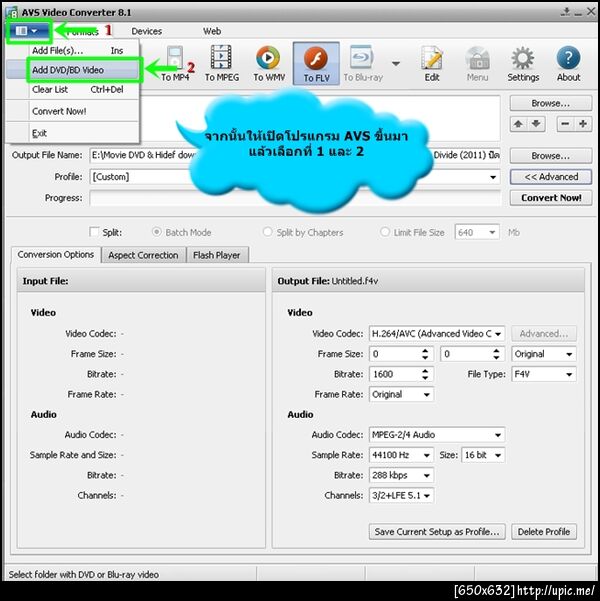Click the input file Browse... button
Image resolution: width=600 pixels, height=601 pixels.
(551, 103)
